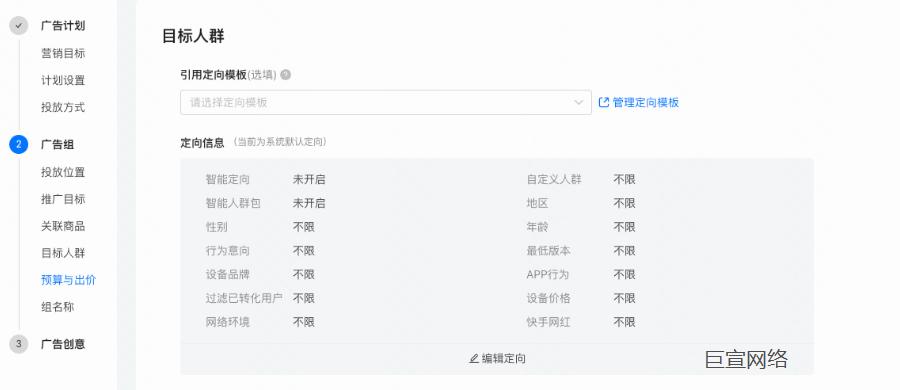Screen dimensions: 900x390
Task: Click the 智能定向 label
Action: click(x=228, y=179)
